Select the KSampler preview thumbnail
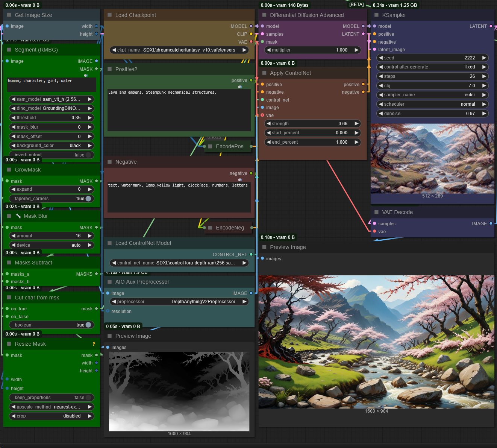 (x=432, y=159)
